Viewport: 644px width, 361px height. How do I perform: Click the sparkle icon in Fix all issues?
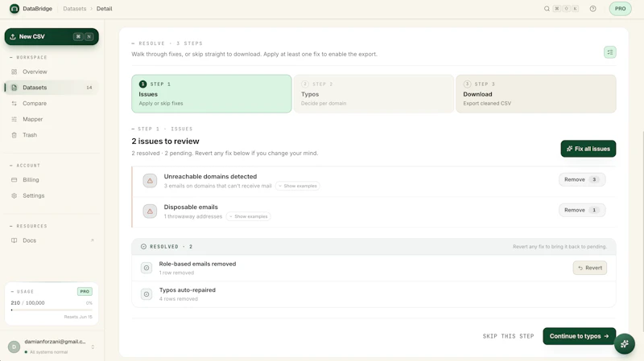click(569, 149)
